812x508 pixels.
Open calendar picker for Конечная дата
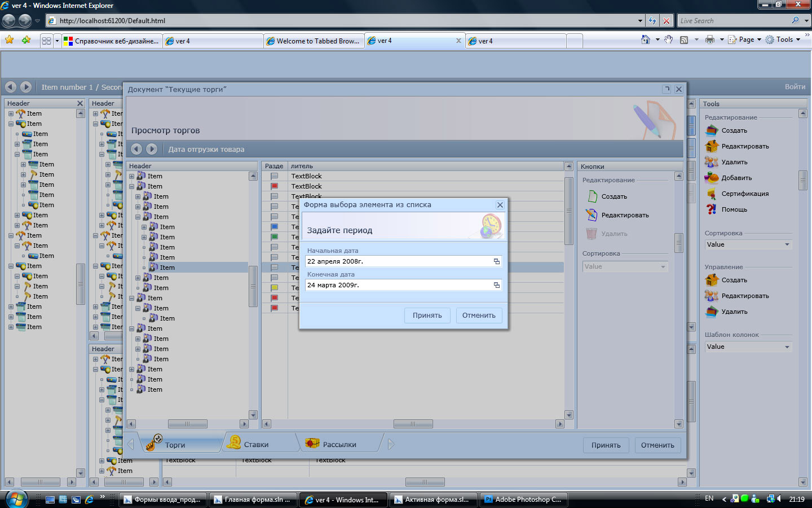click(496, 285)
